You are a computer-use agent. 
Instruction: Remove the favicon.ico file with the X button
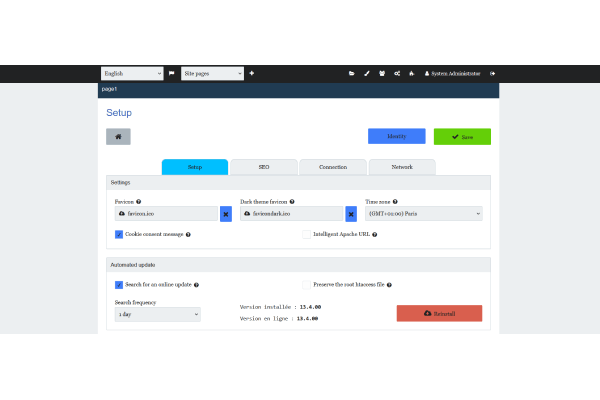click(225, 213)
